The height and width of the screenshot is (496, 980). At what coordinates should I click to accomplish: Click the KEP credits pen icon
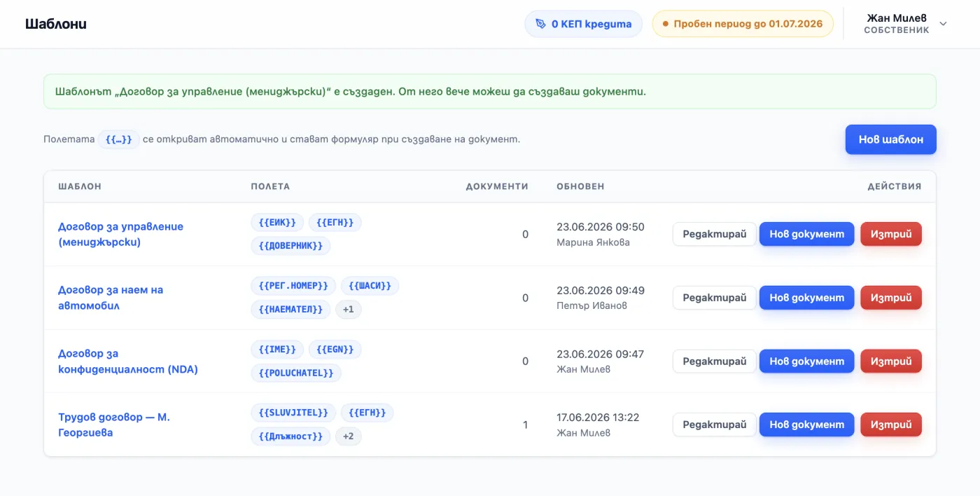(540, 24)
